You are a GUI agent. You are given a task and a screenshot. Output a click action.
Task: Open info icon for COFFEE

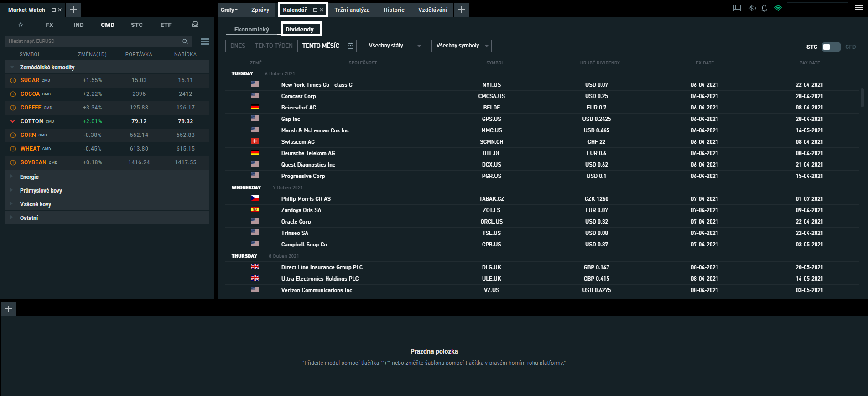coord(13,108)
